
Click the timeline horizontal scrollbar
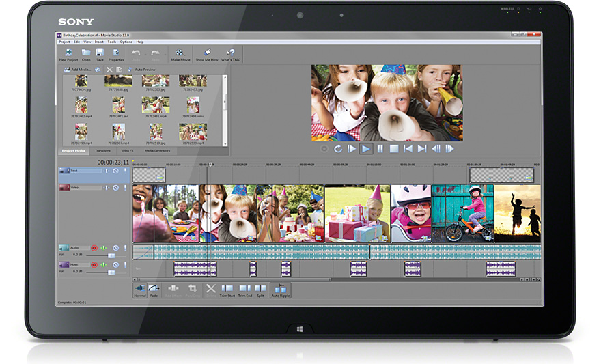point(234,280)
